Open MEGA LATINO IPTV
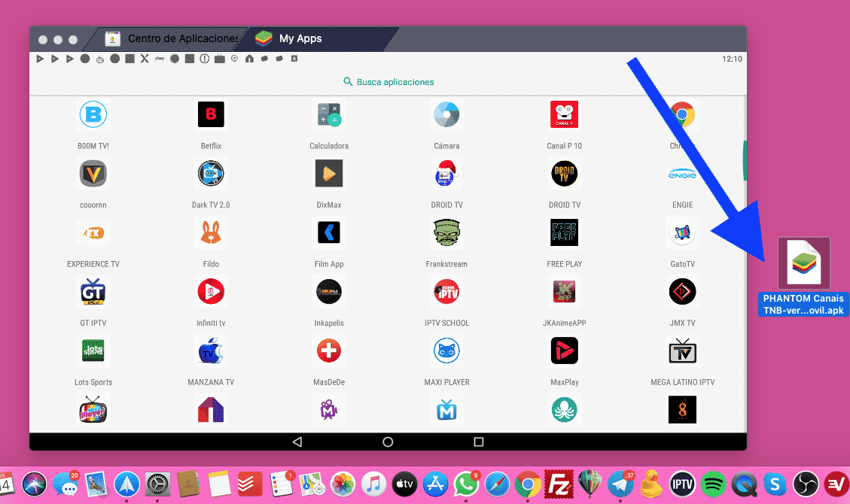This screenshot has width=850, height=504. point(682,351)
